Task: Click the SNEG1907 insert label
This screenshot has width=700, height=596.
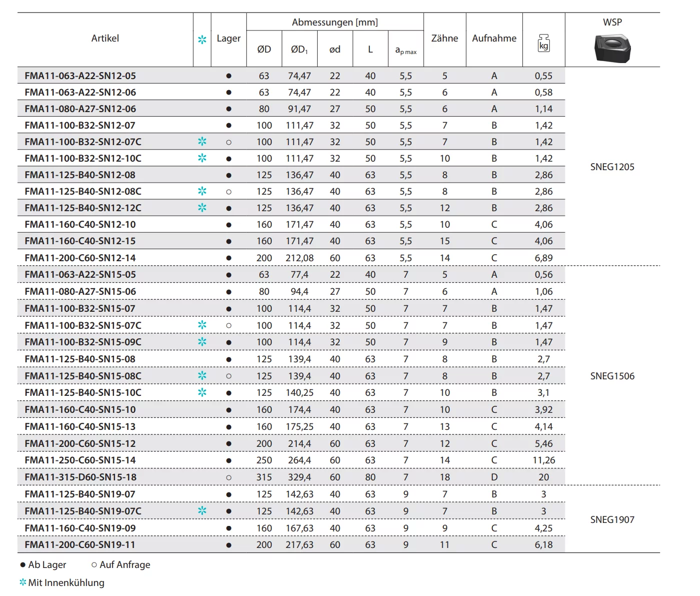Action: pos(612,520)
